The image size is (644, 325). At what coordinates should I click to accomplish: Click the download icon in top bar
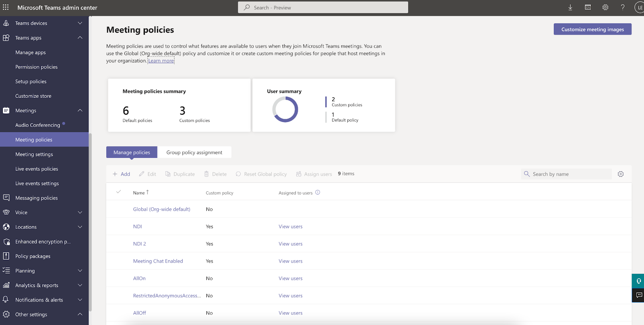coord(570,7)
